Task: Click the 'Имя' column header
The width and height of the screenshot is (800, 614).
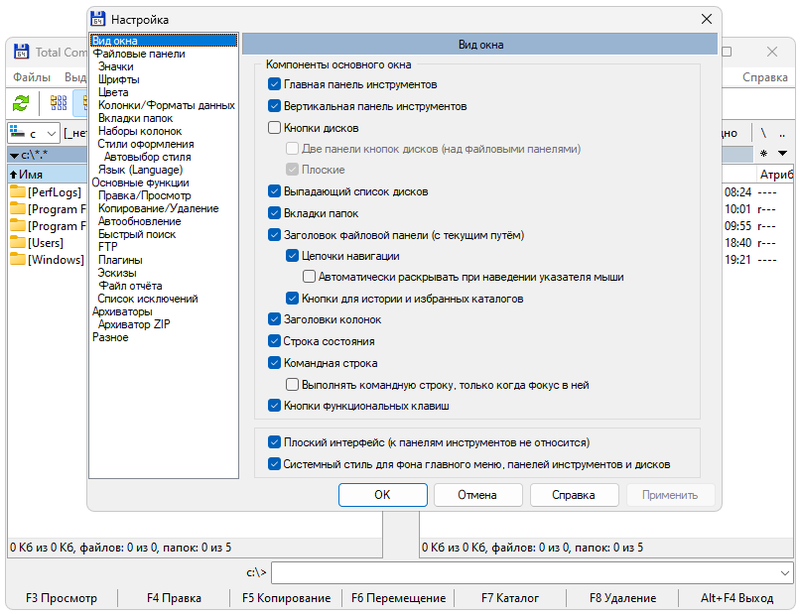Action: tap(47, 174)
